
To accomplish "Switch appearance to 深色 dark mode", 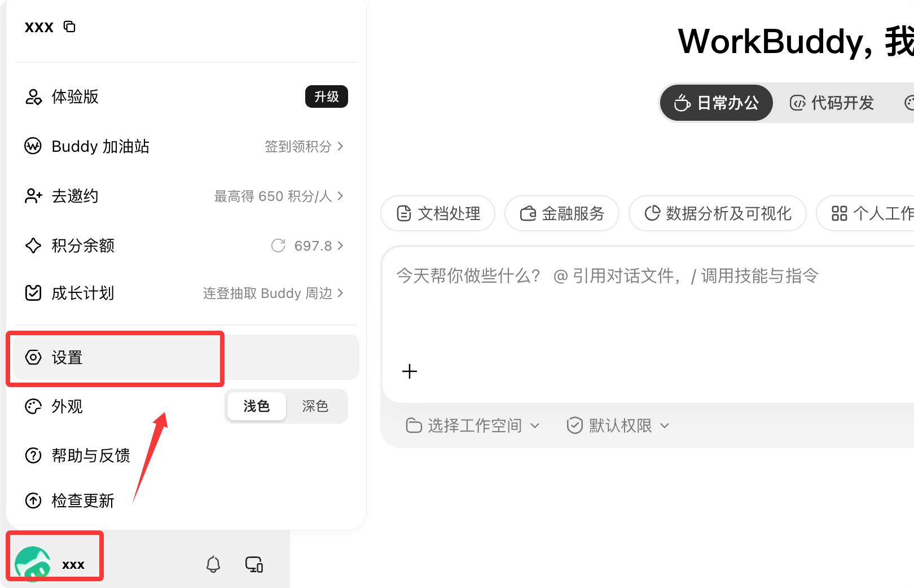I will [315, 406].
